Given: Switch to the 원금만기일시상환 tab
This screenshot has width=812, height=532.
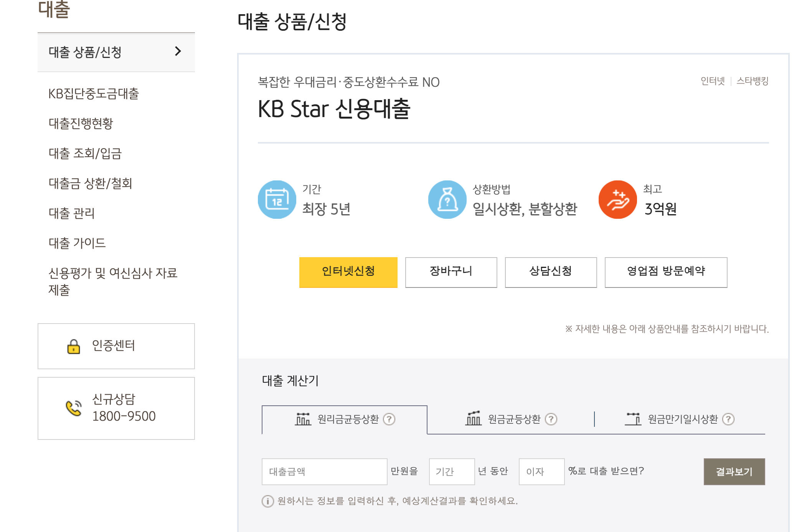Looking at the screenshot, I should coord(680,420).
